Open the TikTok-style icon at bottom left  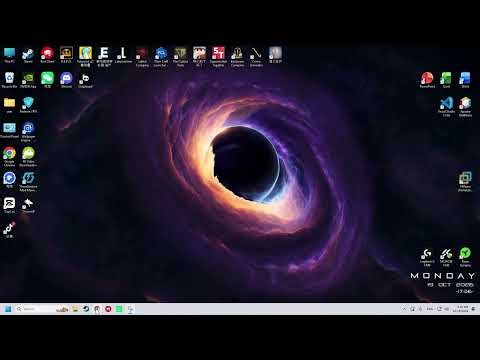pos(9,229)
